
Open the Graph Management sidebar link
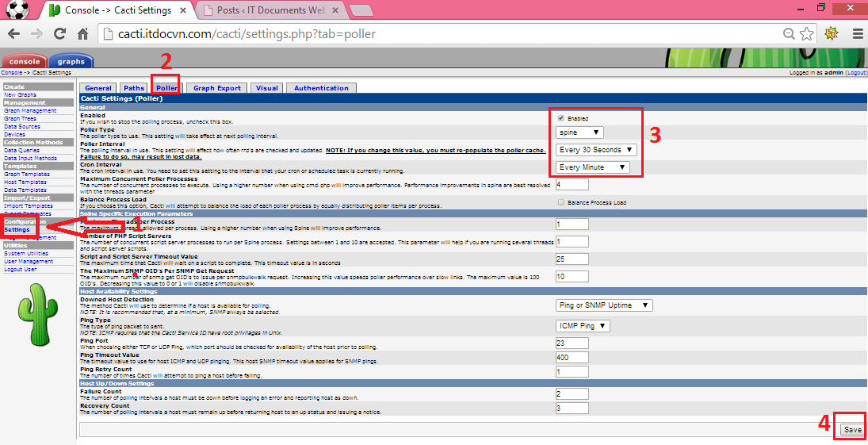click(x=30, y=111)
